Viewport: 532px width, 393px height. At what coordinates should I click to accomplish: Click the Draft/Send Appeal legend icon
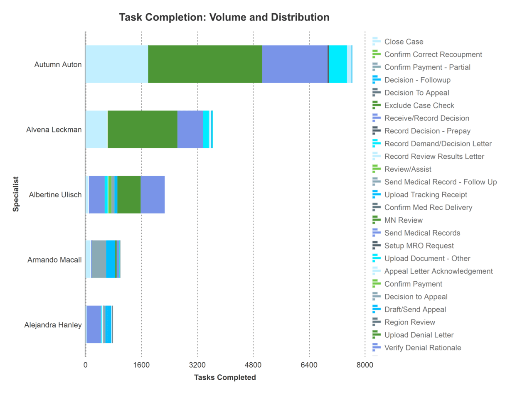click(x=376, y=309)
